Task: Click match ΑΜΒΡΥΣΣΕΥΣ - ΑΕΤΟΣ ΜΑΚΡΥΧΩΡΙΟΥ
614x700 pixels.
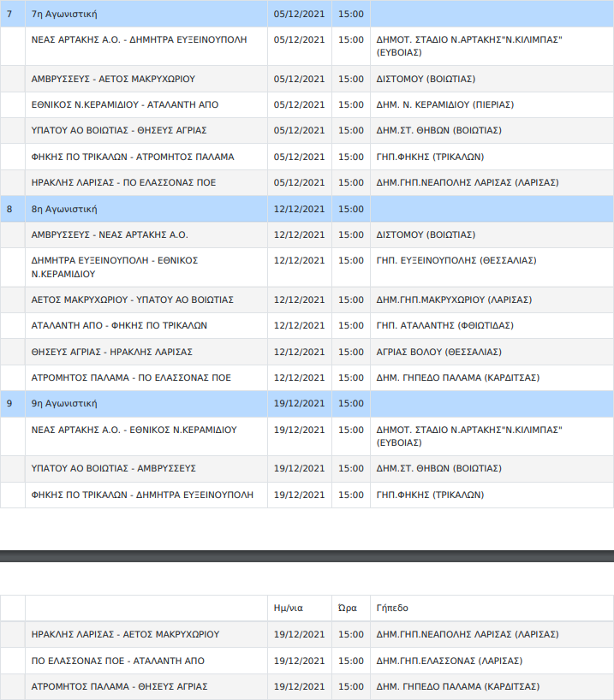Action: [x=113, y=79]
